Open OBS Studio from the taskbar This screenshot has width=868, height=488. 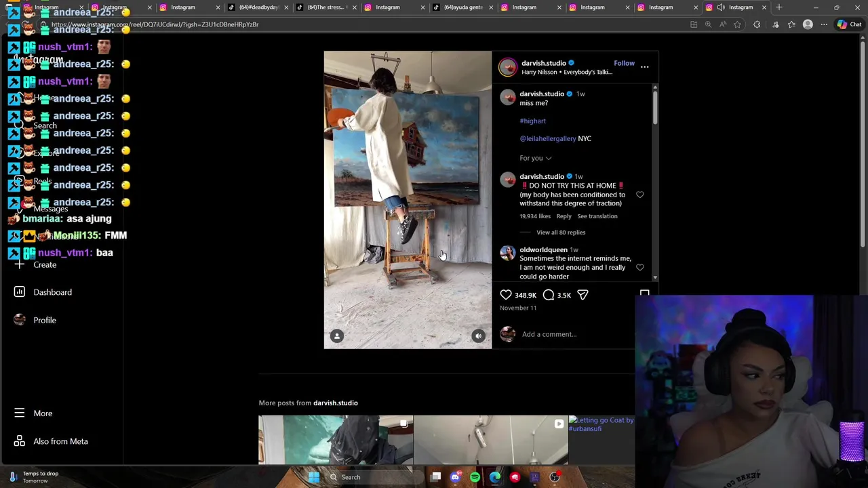(555, 477)
